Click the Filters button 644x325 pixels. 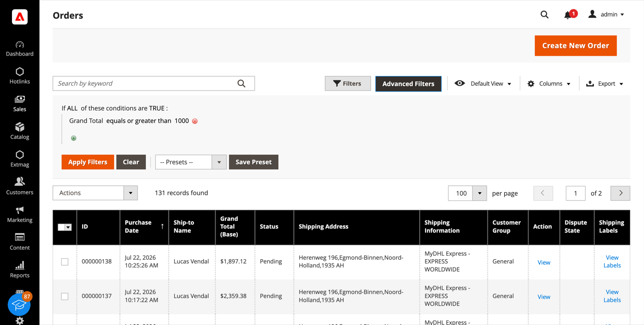click(348, 84)
